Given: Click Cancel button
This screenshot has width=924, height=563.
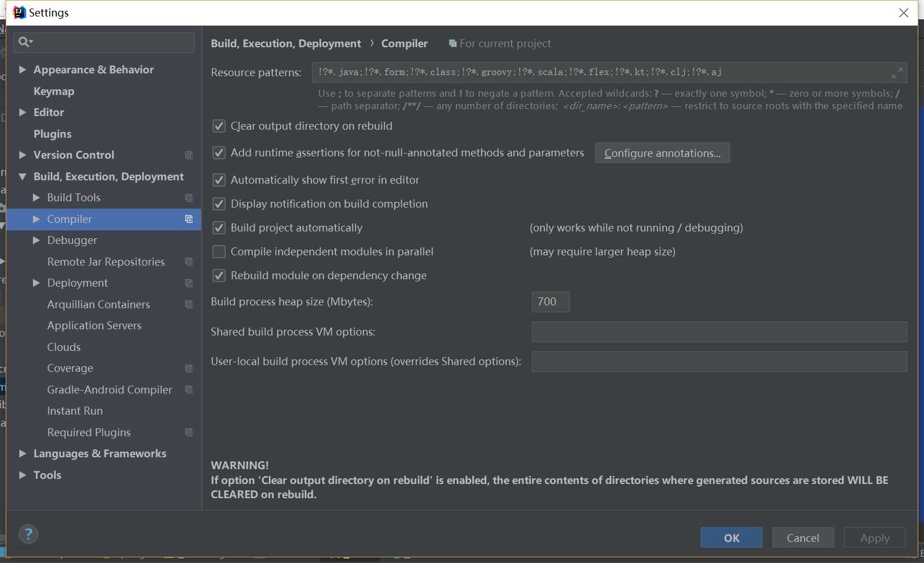Looking at the screenshot, I should 803,537.
